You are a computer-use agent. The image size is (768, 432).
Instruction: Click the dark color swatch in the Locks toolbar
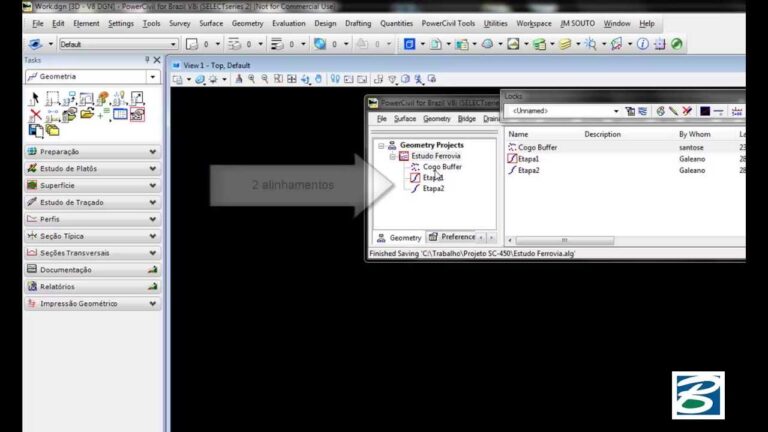click(x=705, y=111)
